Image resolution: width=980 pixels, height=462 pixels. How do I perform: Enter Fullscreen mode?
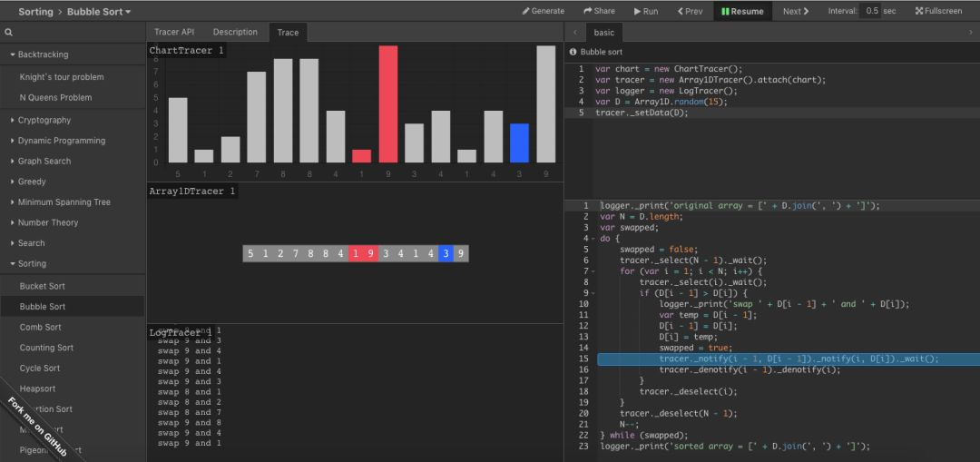[x=938, y=11]
